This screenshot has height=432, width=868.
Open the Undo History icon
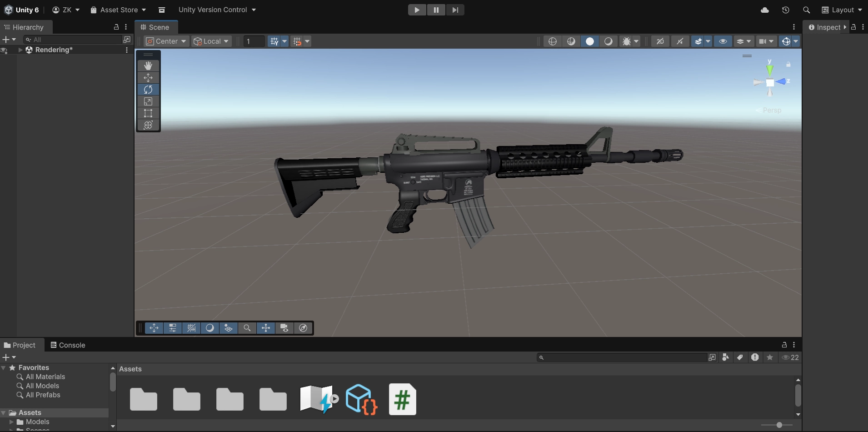point(785,10)
